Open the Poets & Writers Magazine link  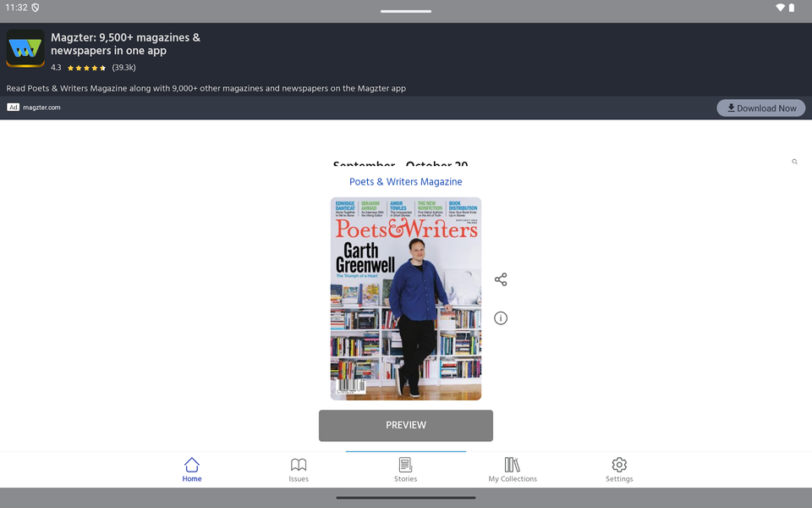point(405,182)
